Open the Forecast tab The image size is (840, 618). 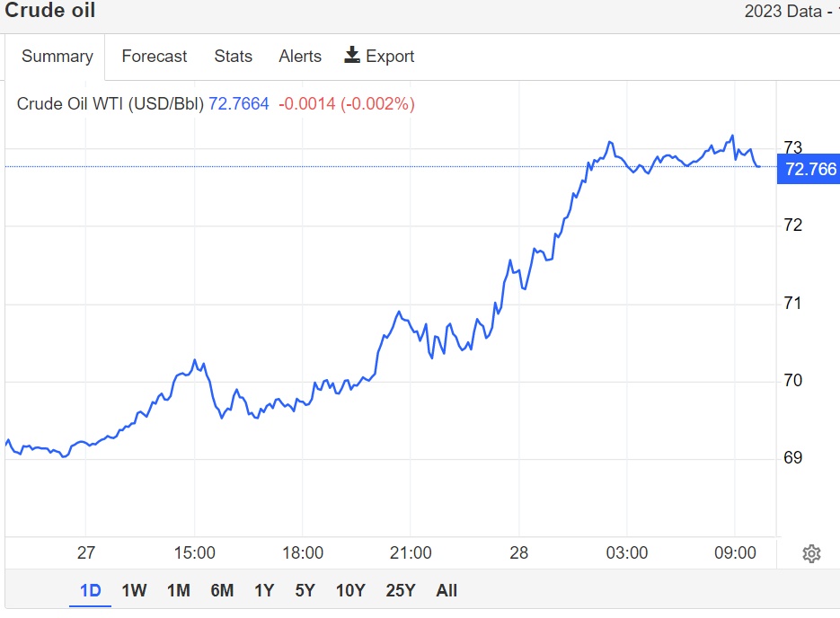[x=155, y=57]
